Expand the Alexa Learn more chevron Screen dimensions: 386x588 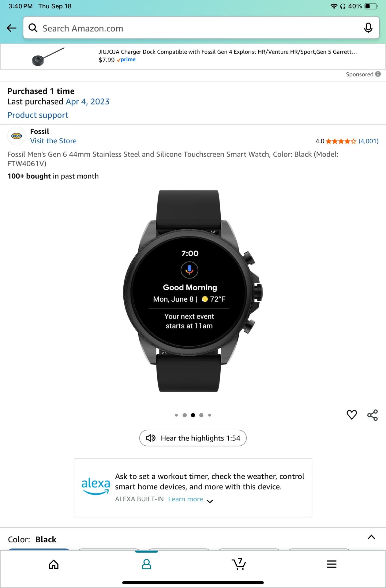click(210, 501)
